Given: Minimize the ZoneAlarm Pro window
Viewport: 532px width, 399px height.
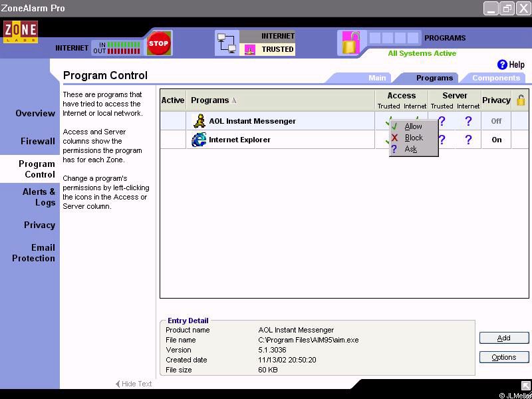Looking at the screenshot, I should click(x=491, y=9).
